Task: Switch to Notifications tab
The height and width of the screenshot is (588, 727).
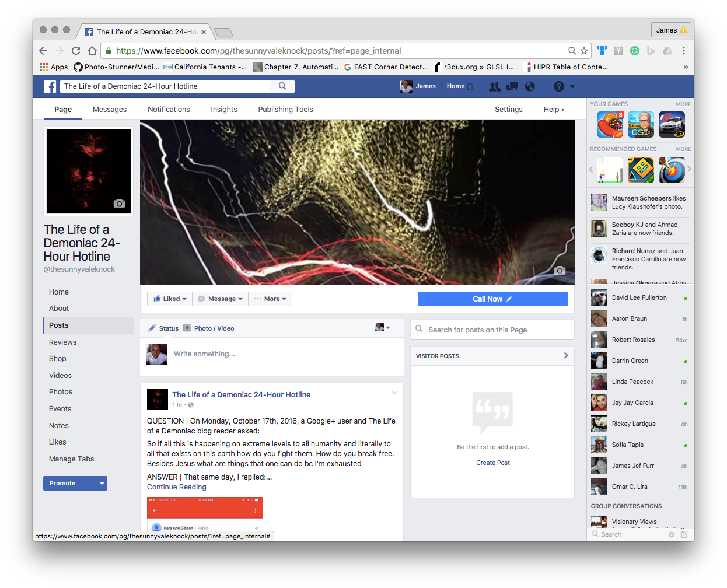Action: 169,110
